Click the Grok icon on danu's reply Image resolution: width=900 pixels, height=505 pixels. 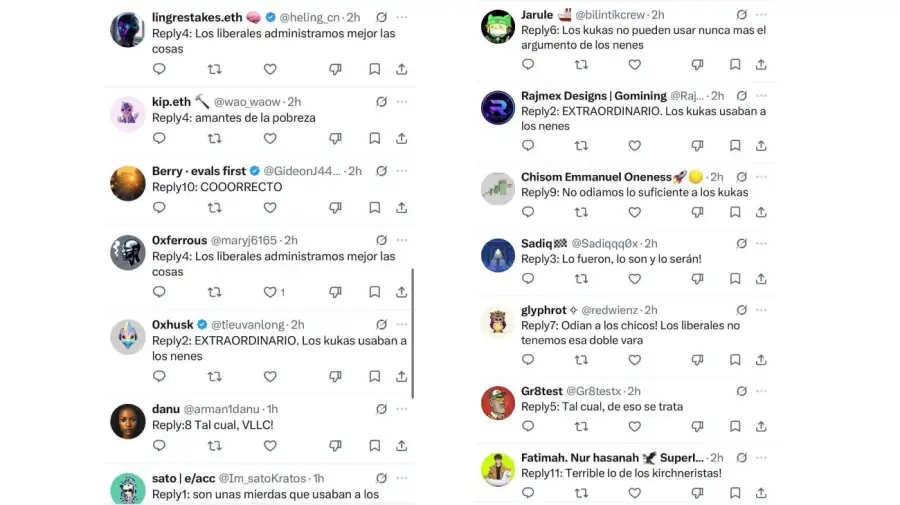(381, 409)
